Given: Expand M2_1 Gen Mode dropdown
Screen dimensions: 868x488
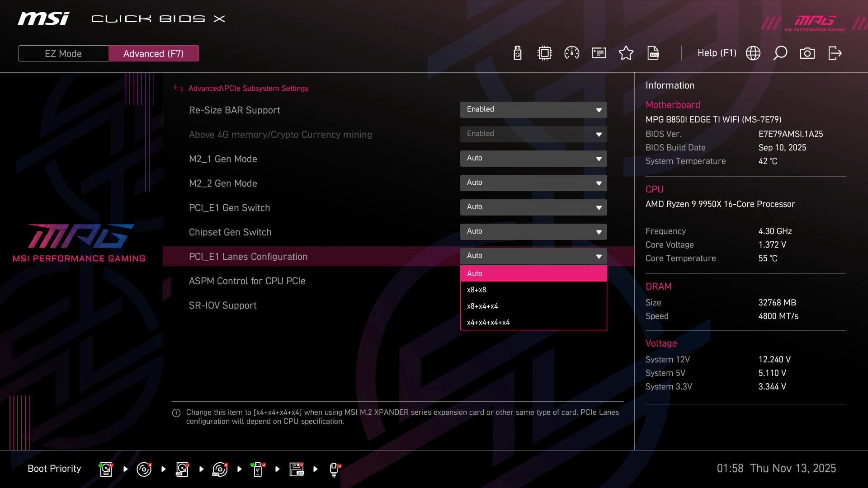Looking at the screenshot, I should pyautogui.click(x=533, y=158).
